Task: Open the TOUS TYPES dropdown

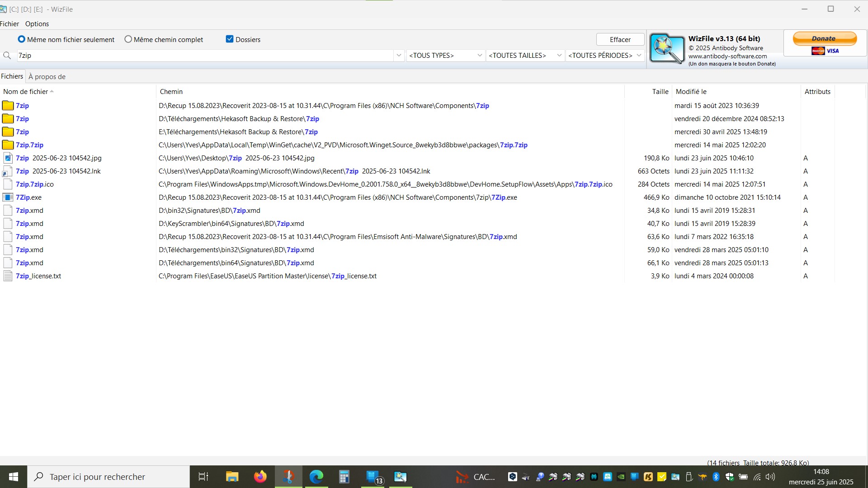Action: pos(445,55)
